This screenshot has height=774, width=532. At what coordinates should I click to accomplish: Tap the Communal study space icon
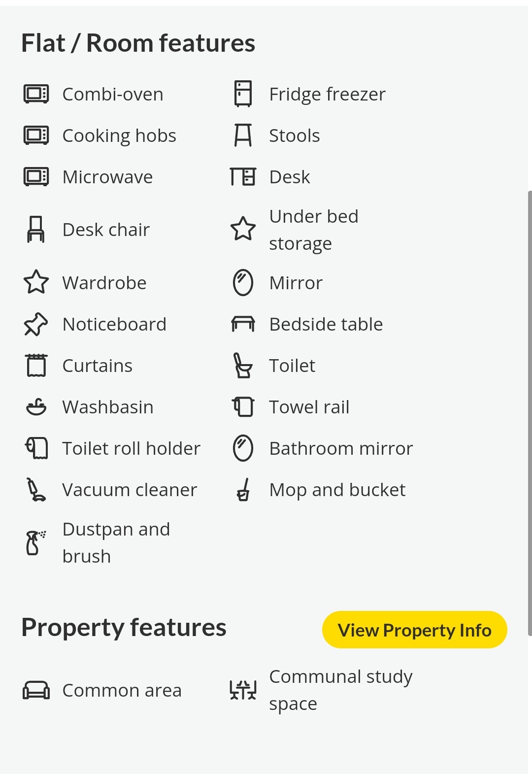(243, 690)
